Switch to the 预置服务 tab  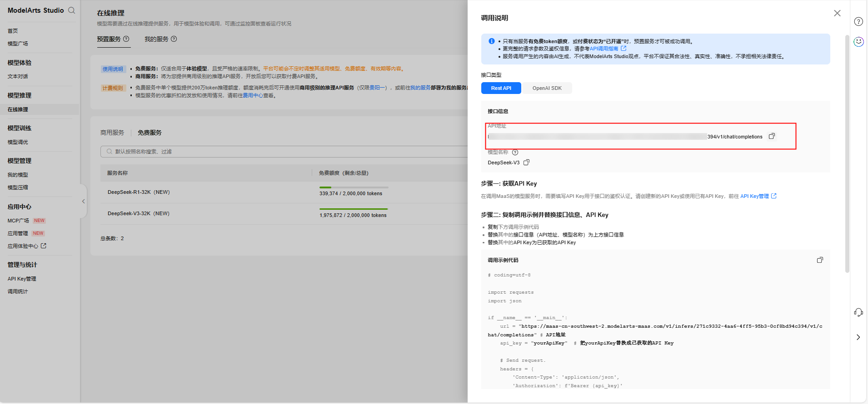tap(109, 39)
